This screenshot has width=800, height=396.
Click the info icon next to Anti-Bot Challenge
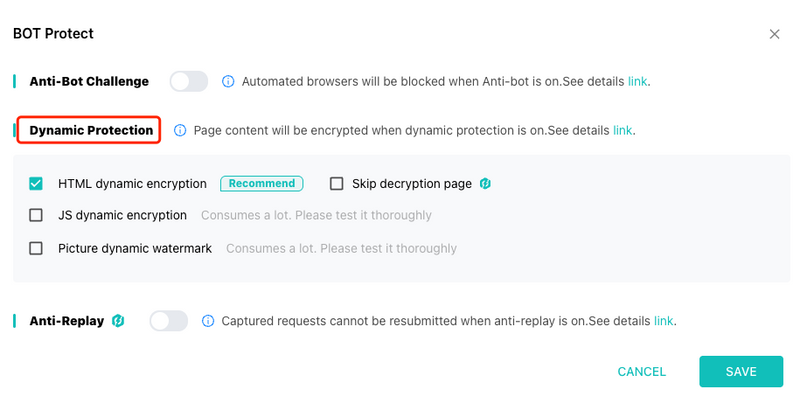[x=228, y=82]
